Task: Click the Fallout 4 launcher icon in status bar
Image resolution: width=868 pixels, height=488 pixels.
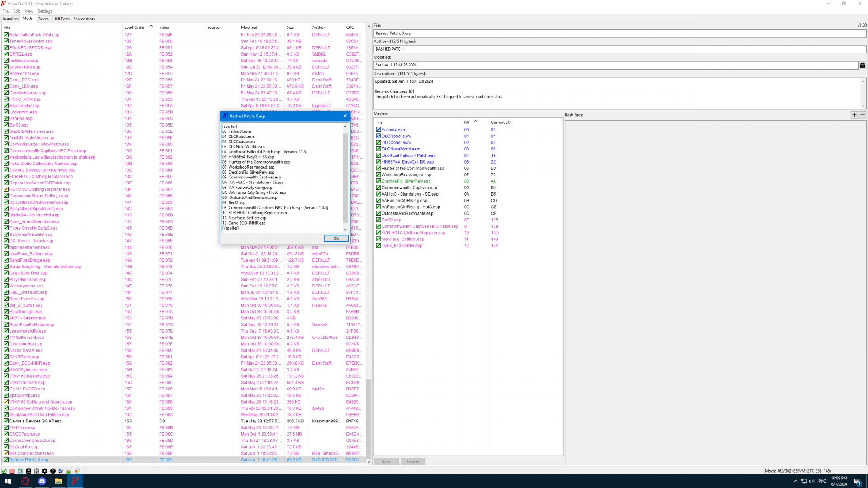Action: point(20,471)
